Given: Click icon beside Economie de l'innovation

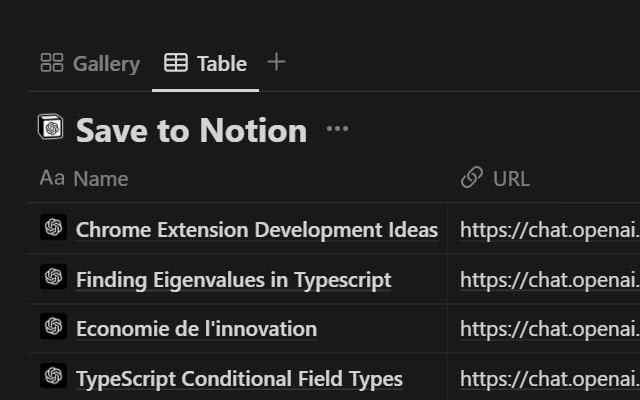Looking at the screenshot, I should tap(53, 327).
